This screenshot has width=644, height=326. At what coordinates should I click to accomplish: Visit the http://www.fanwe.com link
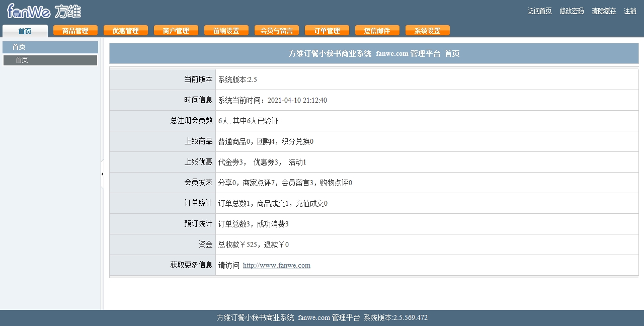pyautogui.click(x=277, y=265)
